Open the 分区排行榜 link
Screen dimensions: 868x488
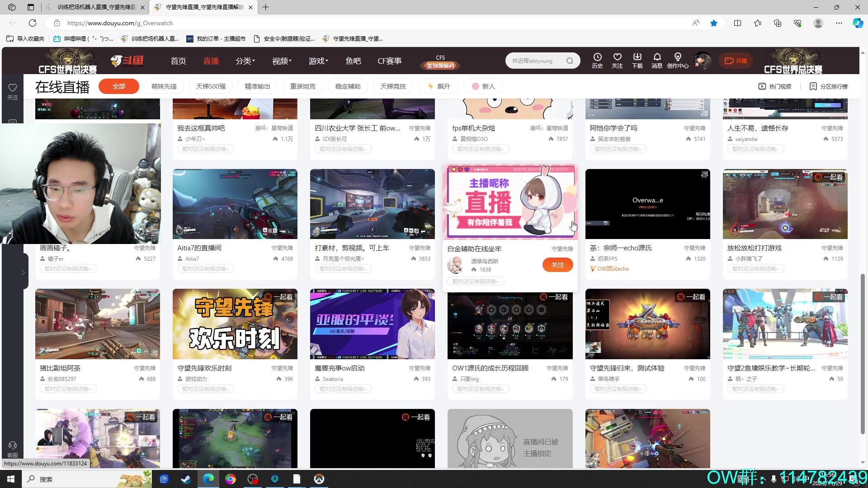pos(829,86)
